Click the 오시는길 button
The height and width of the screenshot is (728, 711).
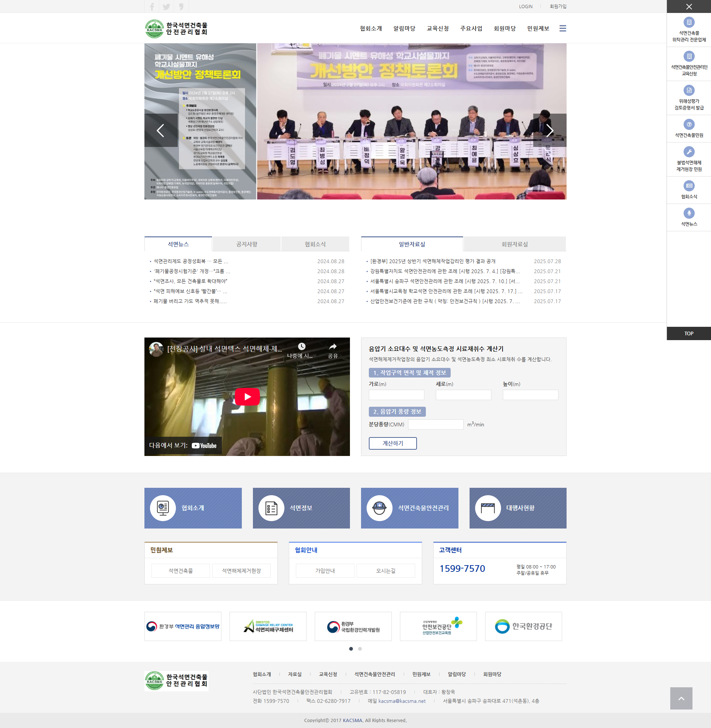[386, 571]
